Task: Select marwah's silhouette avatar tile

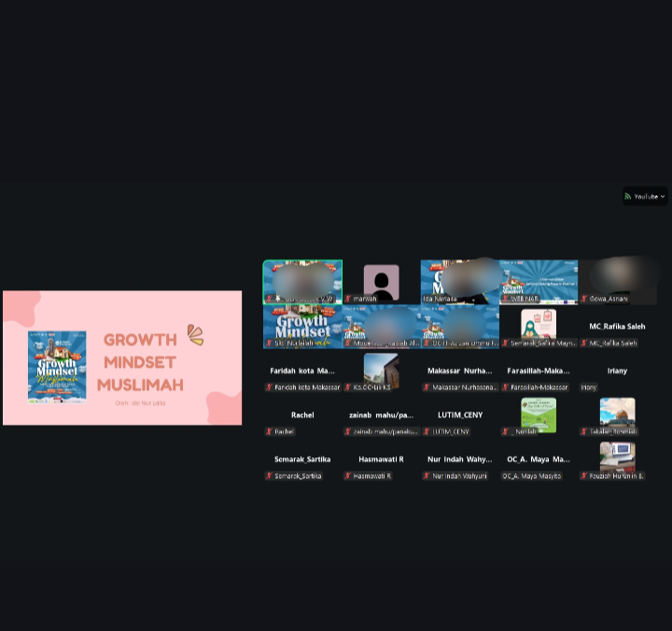Action: click(x=382, y=282)
